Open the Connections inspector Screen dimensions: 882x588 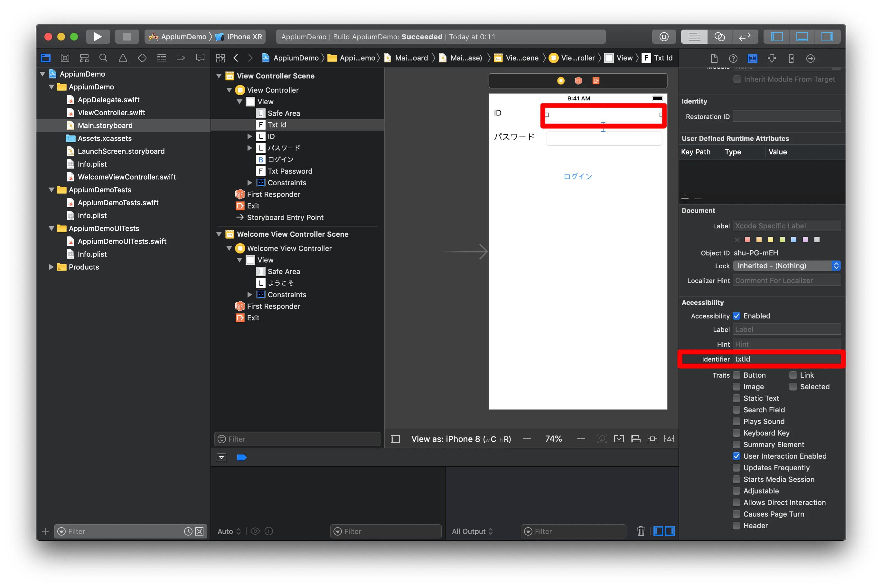(810, 59)
